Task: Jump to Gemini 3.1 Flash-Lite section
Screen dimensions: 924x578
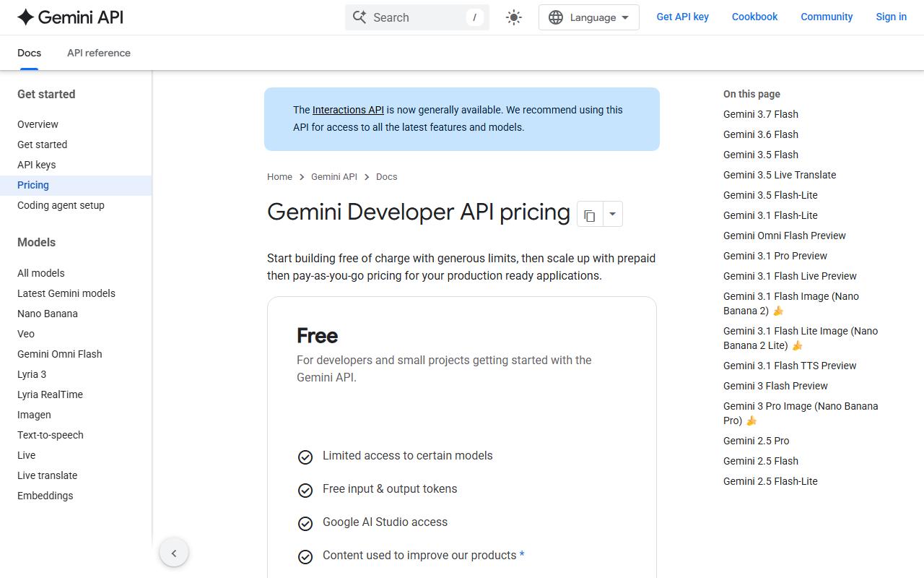Action: [x=770, y=215]
